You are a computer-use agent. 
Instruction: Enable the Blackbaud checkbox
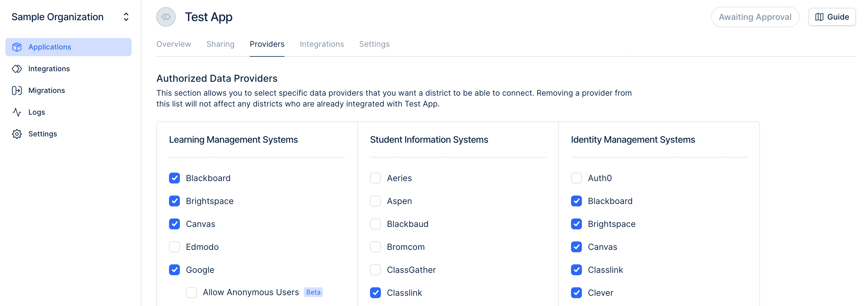[x=375, y=224]
